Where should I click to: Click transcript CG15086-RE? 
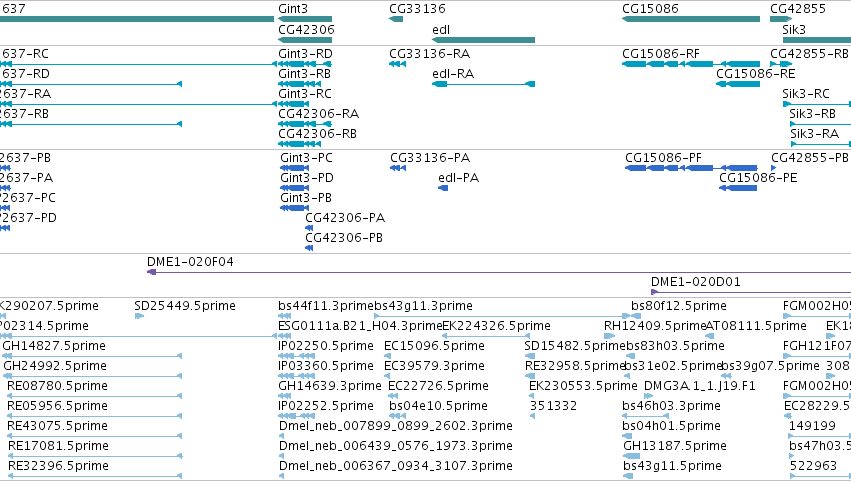point(755,74)
